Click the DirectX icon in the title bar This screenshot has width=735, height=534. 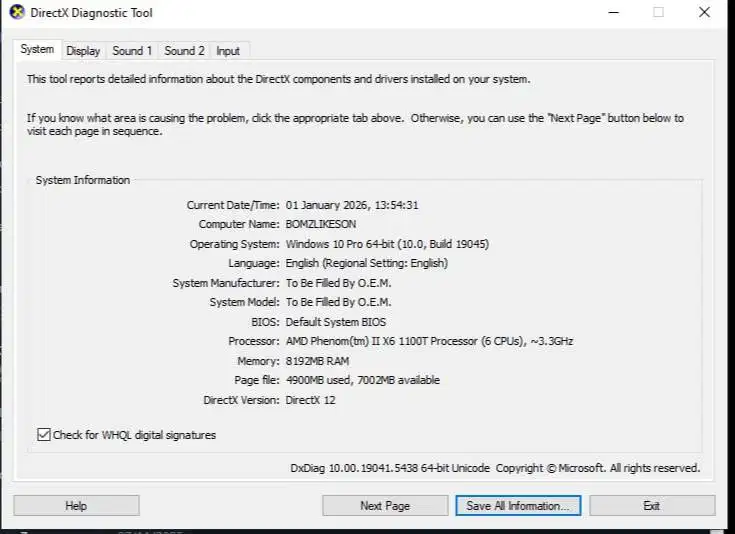(16, 13)
